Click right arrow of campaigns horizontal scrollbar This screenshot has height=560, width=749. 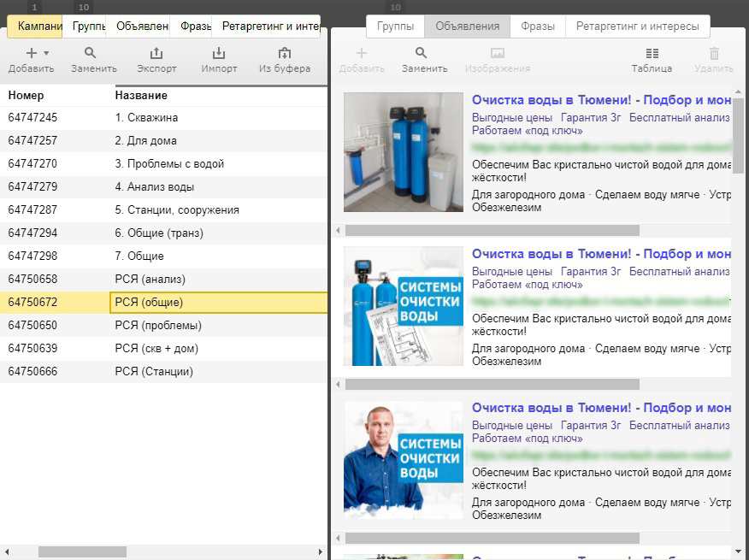coord(320,551)
